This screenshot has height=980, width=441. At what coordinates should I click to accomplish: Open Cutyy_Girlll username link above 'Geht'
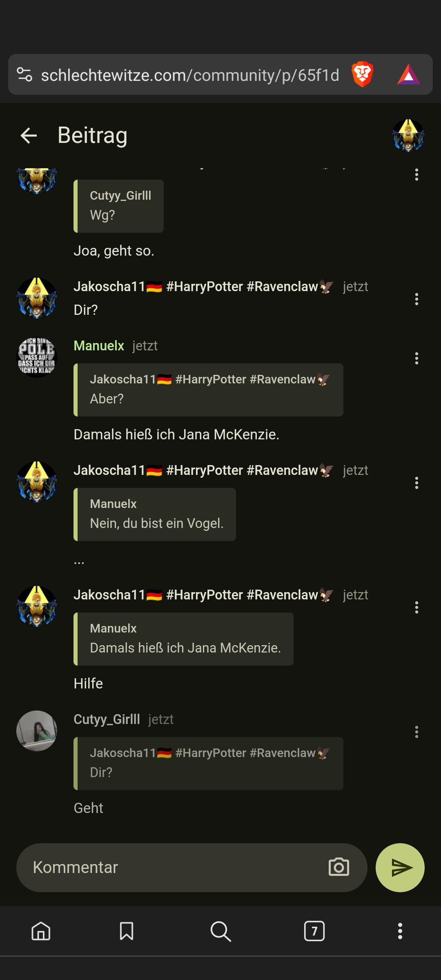point(107,719)
